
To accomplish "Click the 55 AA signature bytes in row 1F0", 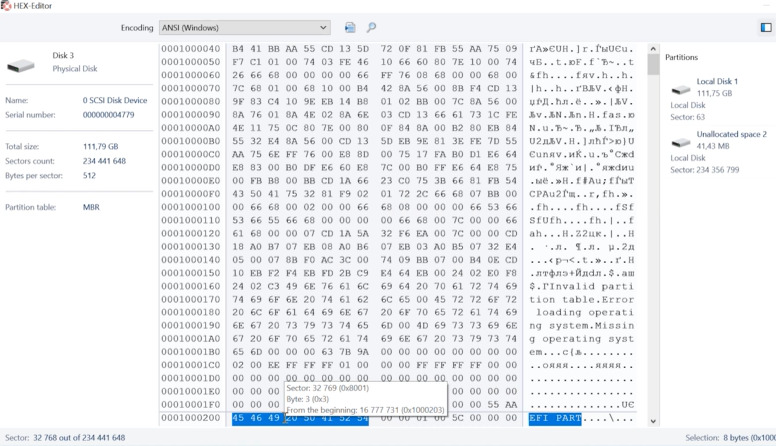I will (502, 404).
